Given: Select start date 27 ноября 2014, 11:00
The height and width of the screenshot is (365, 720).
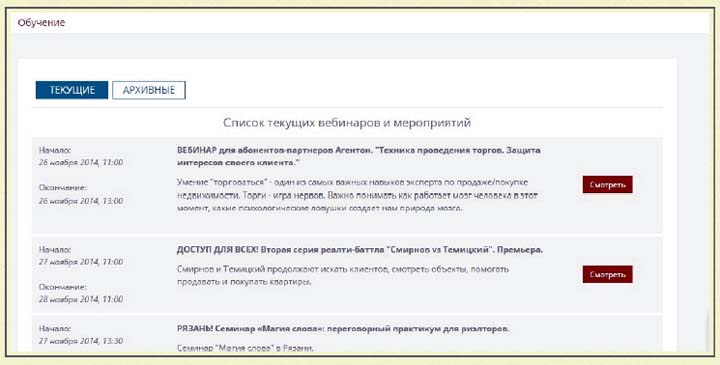Looking at the screenshot, I should click(x=81, y=262).
